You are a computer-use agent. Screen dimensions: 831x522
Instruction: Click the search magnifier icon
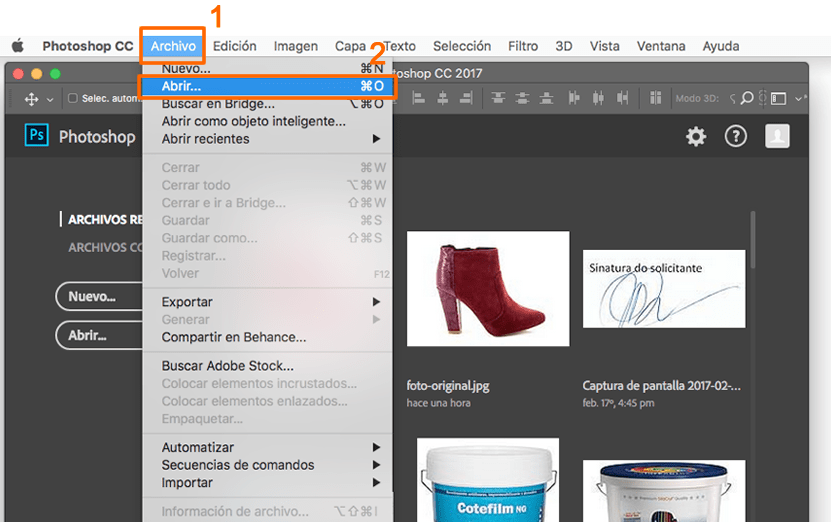[x=746, y=99]
